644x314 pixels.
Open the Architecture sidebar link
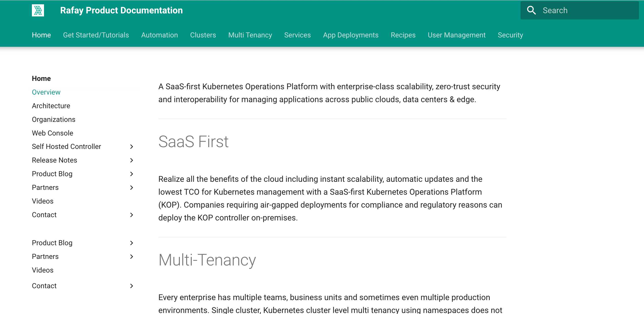51,106
